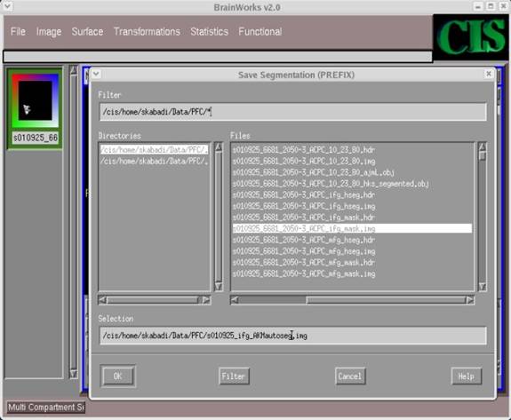
Task: Click the Multi Compartment status label
Action: pyautogui.click(x=46, y=407)
